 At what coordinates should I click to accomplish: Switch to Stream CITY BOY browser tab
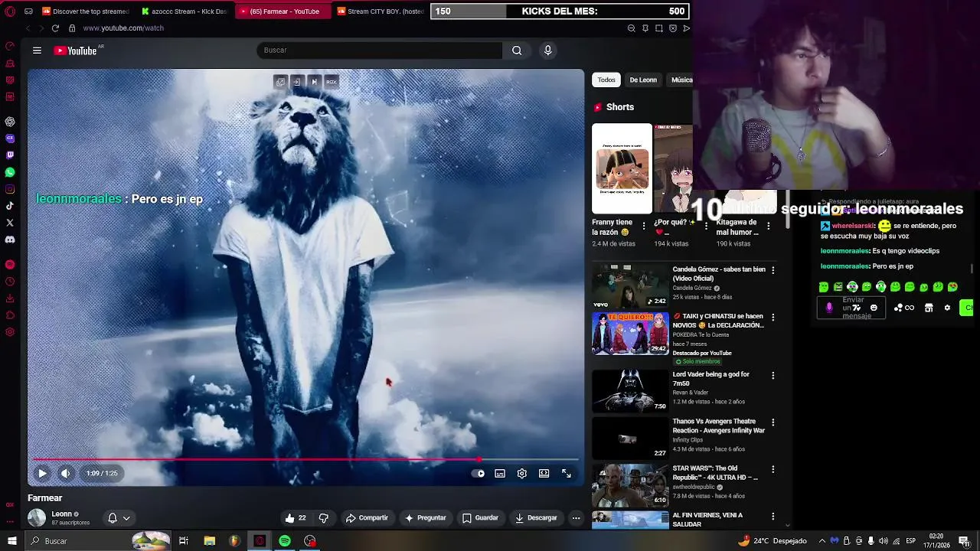coord(380,11)
